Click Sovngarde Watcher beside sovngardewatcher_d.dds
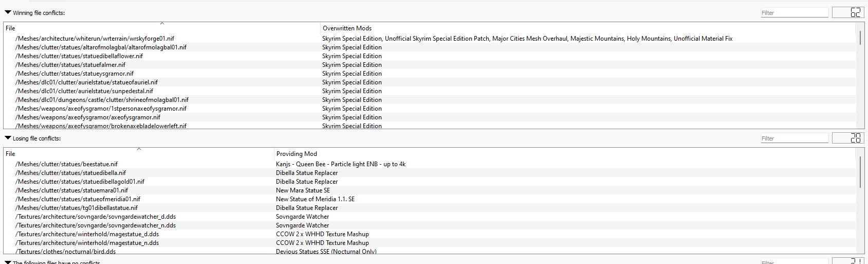This screenshot has height=264, width=868. click(302, 217)
